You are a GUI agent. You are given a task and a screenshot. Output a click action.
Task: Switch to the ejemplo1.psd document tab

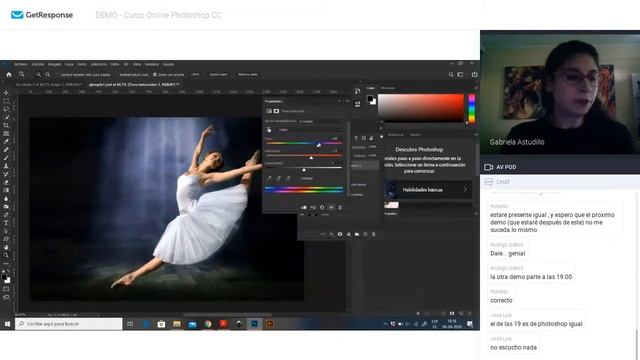click(134, 85)
